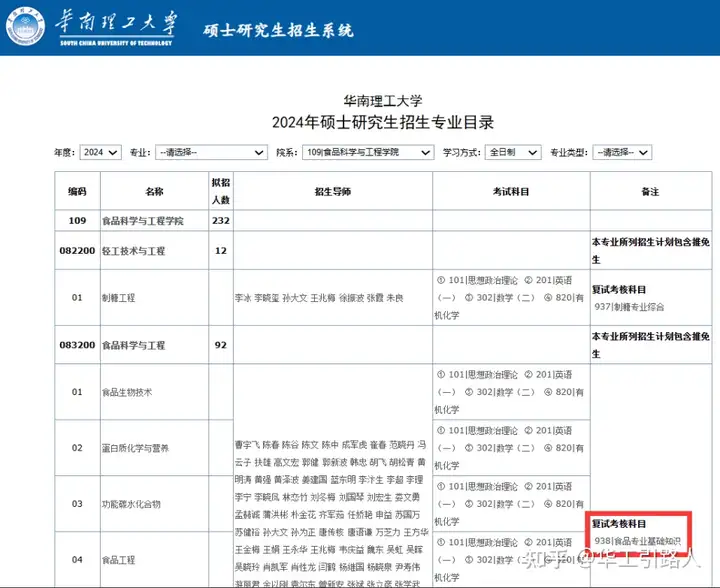This screenshot has height=588, width=720.
Task: Click the 华南理工大学 calligraphy wordmark
Action: [116, 23]
